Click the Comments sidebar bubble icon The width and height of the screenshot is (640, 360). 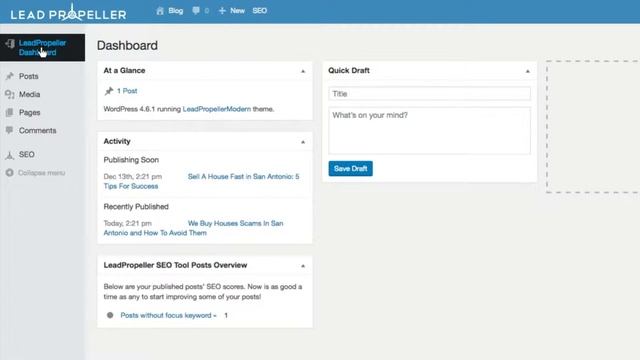click(10, 130)
